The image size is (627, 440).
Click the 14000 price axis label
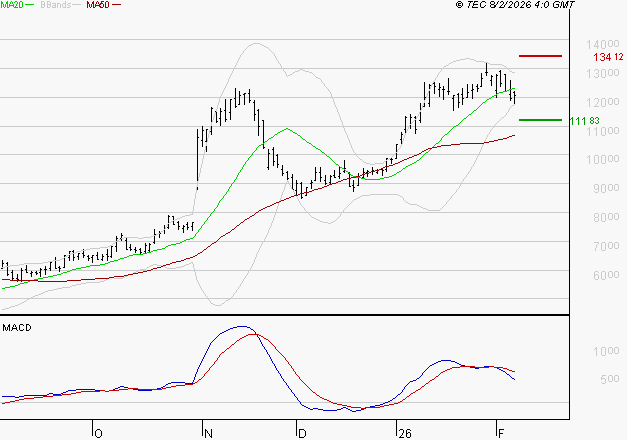tap(603, 44)
